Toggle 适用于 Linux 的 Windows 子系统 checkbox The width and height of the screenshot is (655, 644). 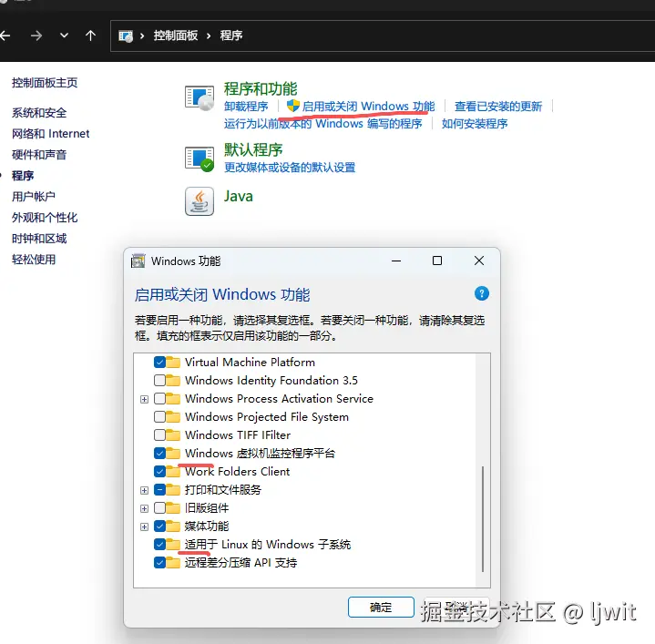point(159,544)
